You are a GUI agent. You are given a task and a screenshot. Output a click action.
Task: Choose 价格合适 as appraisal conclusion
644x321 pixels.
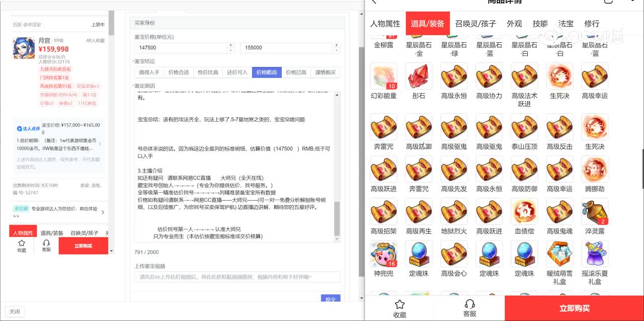(179, 72)
